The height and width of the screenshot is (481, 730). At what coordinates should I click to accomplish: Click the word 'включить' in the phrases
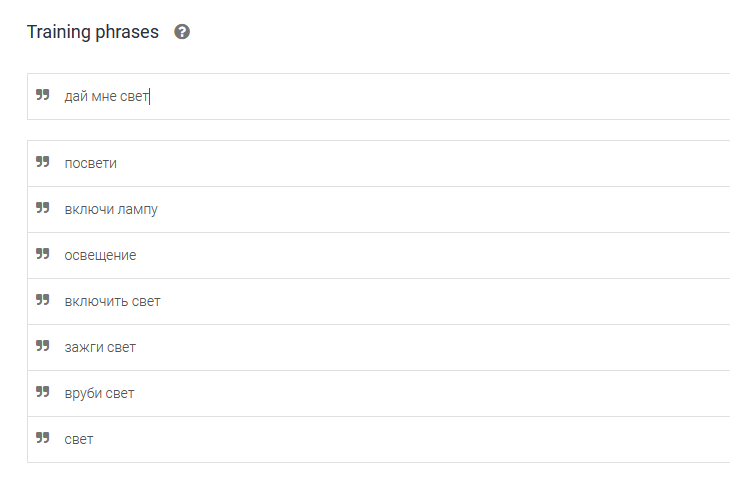point(95,301)
